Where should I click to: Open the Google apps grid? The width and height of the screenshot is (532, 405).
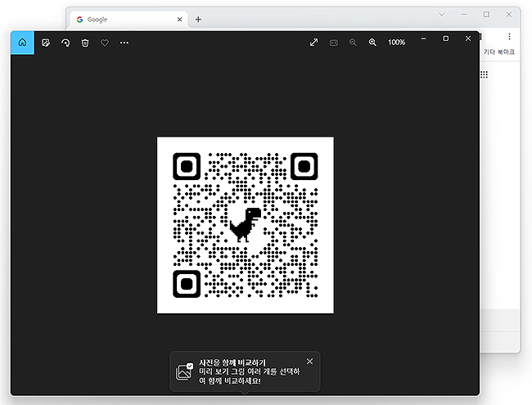pos(485,74)
